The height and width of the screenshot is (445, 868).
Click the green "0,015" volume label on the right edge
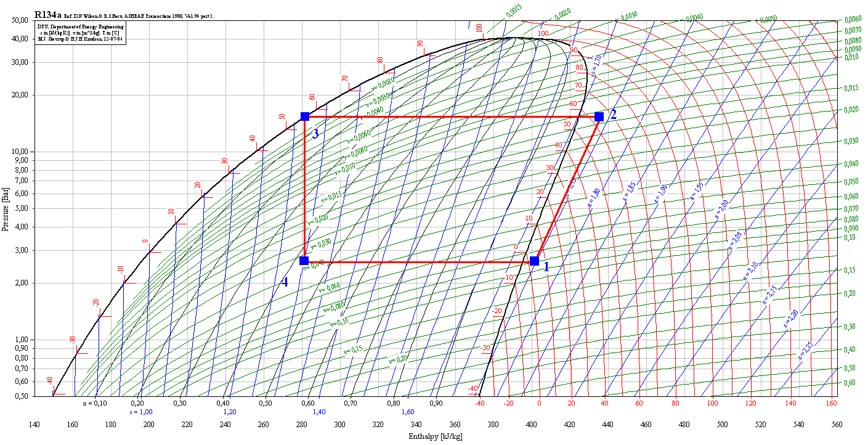(851, 88)
